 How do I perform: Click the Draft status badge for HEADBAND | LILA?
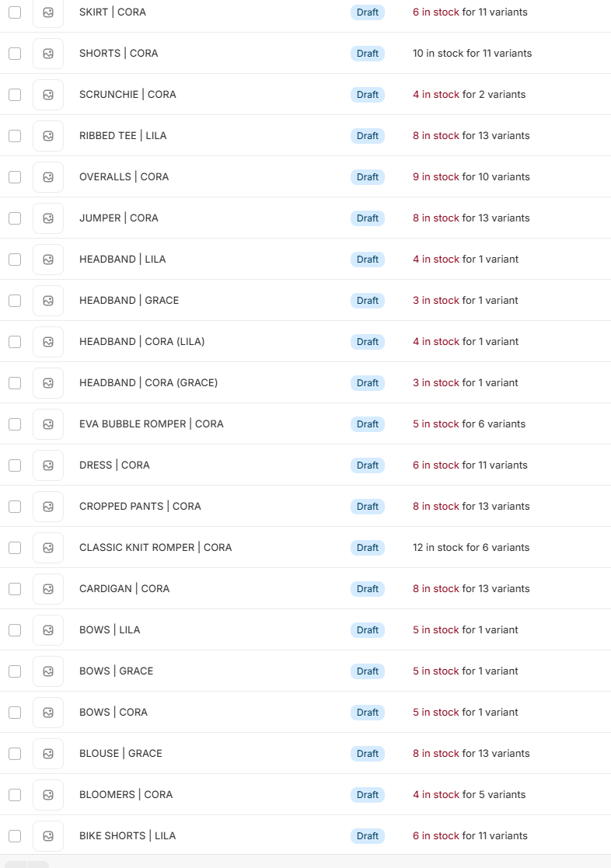(368, 260)
